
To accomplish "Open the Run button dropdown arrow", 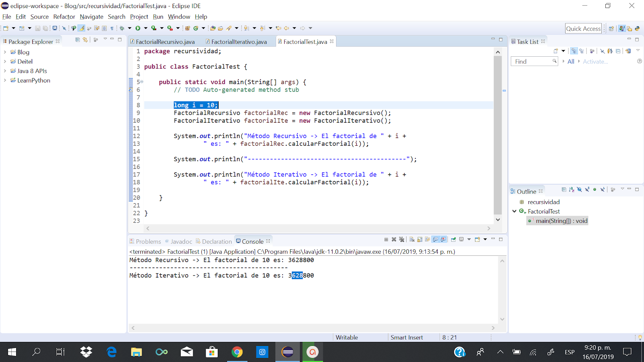I will (x=145, y=28).
